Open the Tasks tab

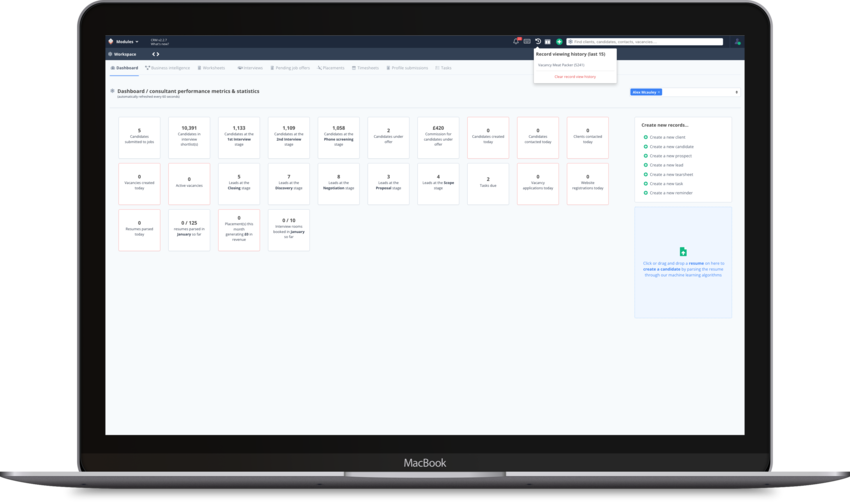[443, 68]
